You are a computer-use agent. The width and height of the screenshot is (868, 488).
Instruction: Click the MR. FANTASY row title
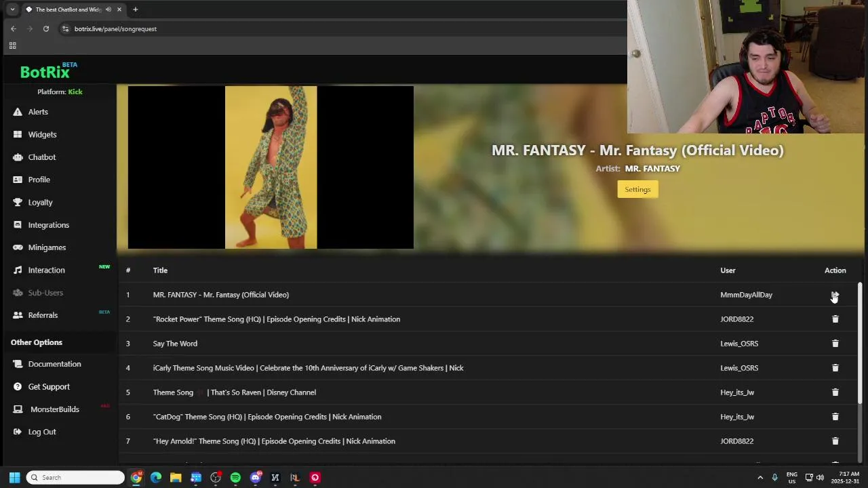pos(221,295)
